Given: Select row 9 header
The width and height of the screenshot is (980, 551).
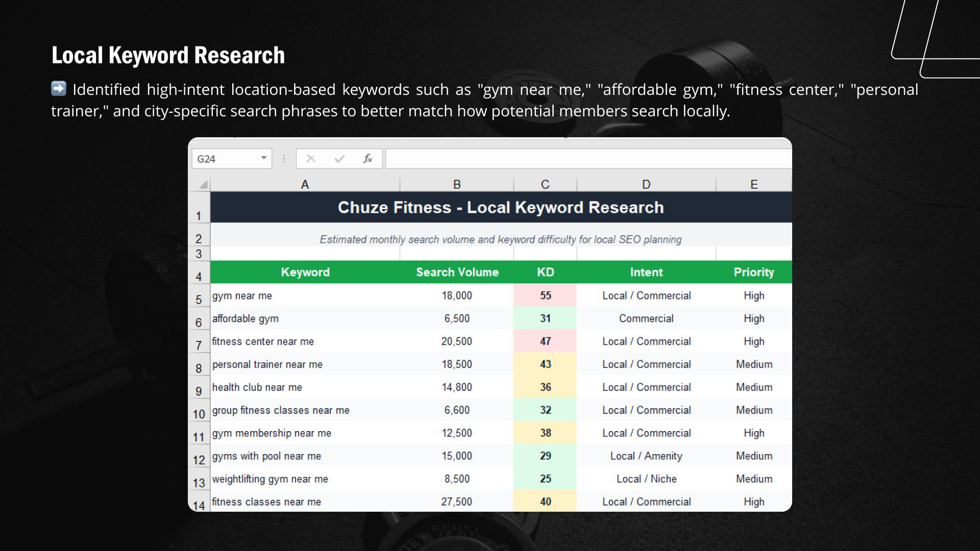Looking at the screenshot, I should tap(199, 387).
